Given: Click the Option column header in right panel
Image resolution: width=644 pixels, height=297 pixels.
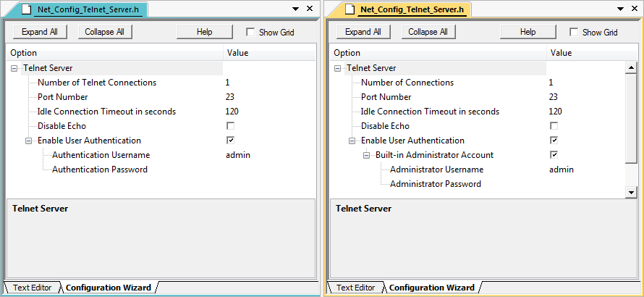Looking at the screenshot, I should click(x=438, y=53).
